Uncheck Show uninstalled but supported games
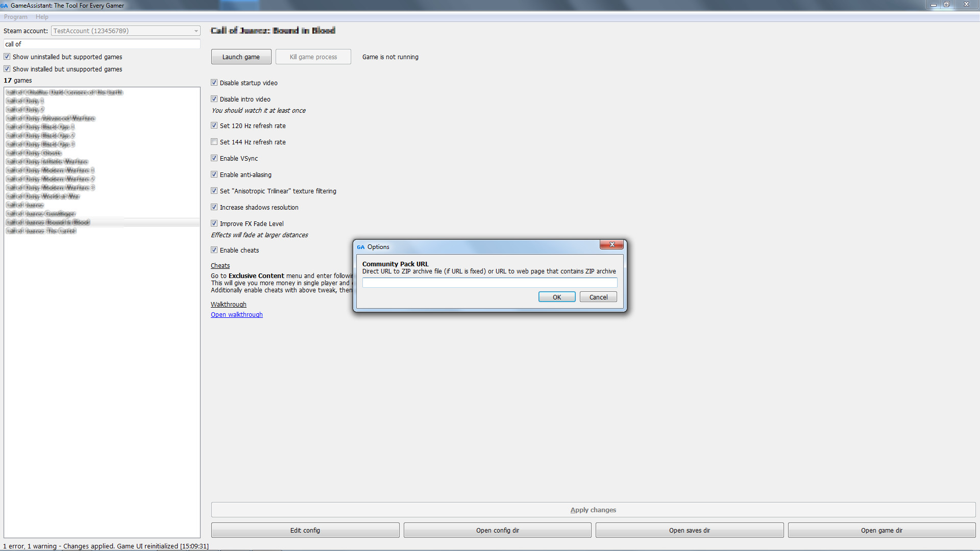Viewport: 980px width, 551px height. pyautogui.click(x=7, y=56)
